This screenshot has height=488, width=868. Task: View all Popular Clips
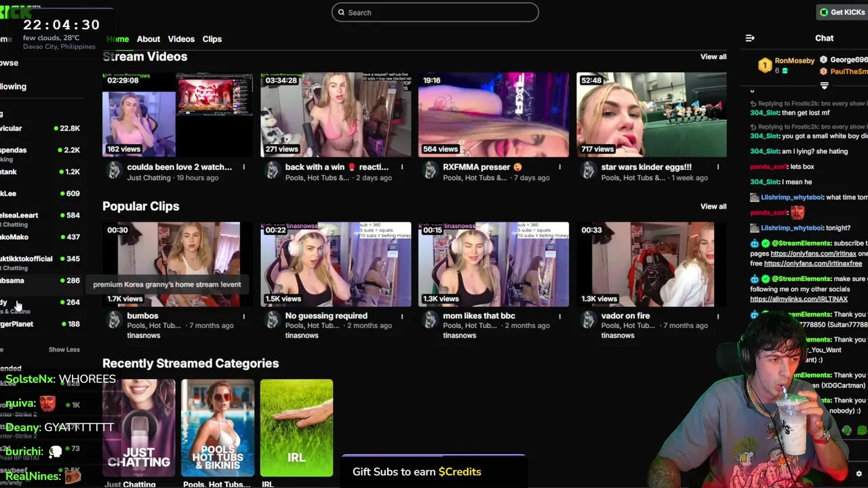coord(713,207)
